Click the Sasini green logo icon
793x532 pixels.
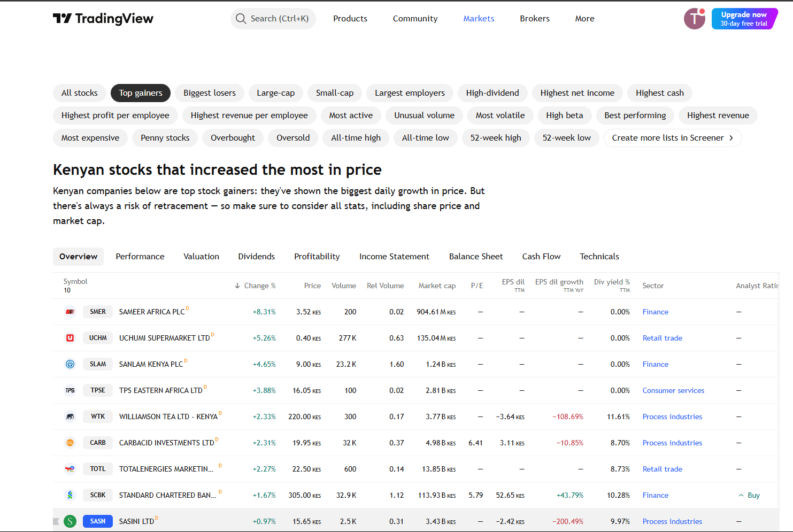70,521
